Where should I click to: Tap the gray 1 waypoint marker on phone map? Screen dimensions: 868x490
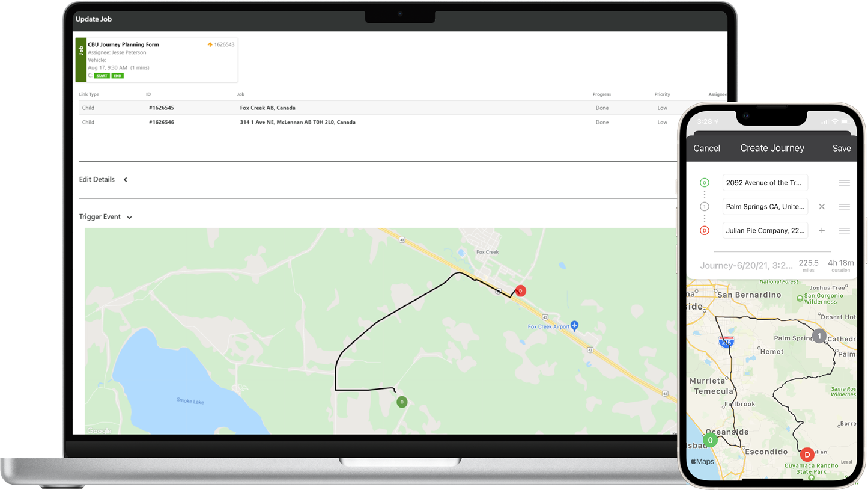[x=819, y=336]
